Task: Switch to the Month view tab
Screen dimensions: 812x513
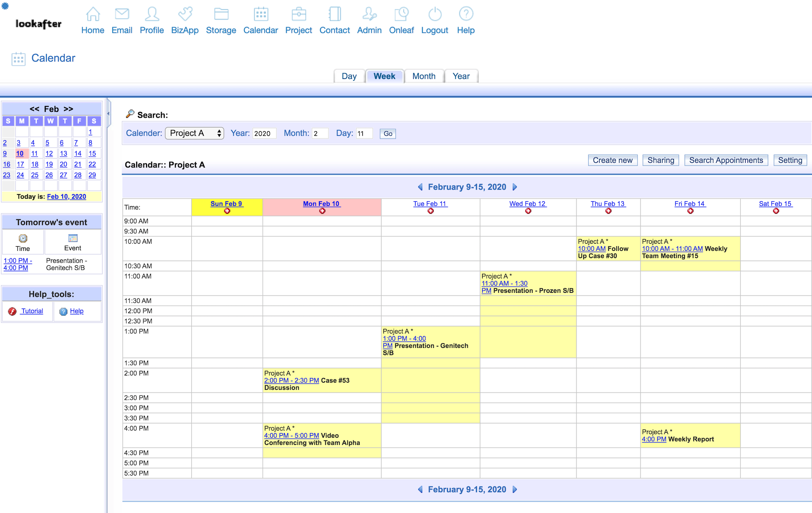Action: 424,76
